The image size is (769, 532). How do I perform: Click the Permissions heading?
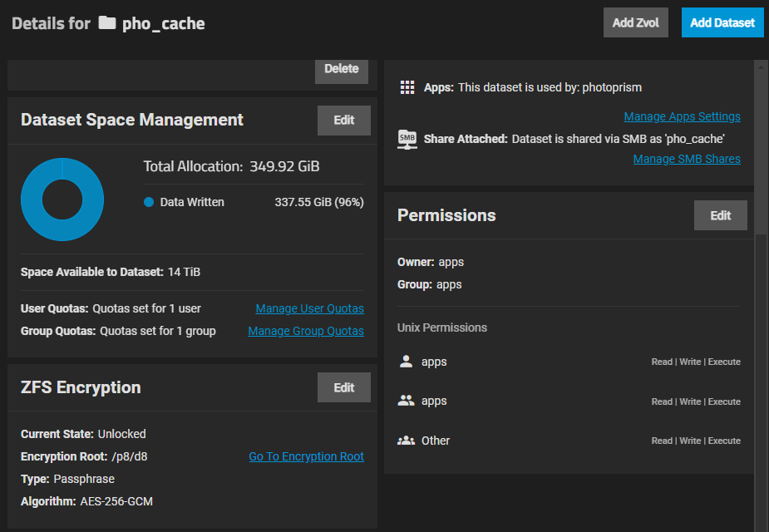click(x=446, y=215)
